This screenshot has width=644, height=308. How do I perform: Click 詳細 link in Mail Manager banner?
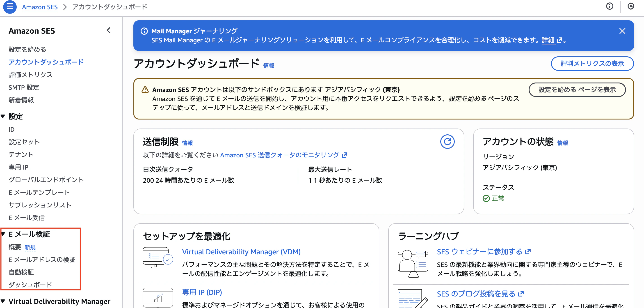(x=548, y=40)
